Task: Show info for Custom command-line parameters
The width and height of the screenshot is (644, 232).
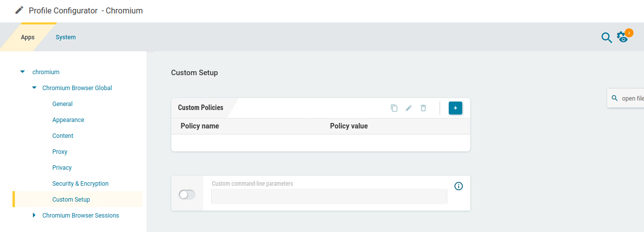Action: point(459,186)
